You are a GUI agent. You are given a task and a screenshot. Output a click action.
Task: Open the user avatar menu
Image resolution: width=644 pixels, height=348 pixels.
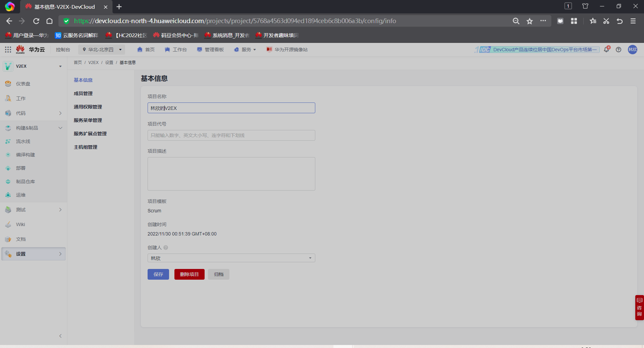pyautogui.click(x=633, y=50)
